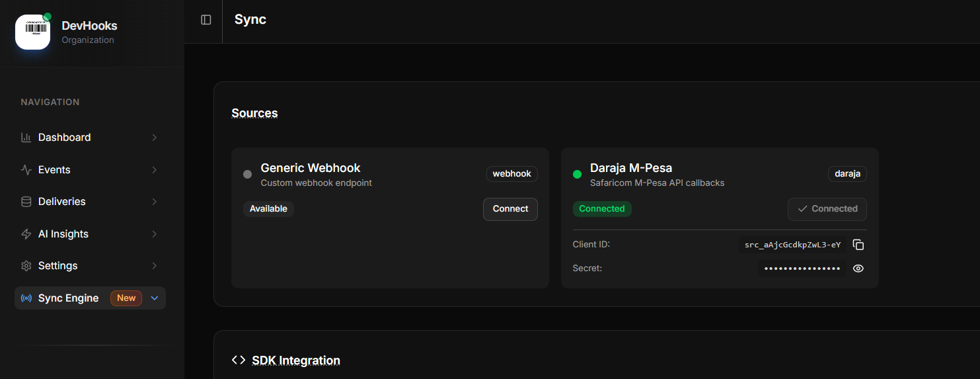Click the 'Client ID:' label
The width and height of the screenshot is (980, 379).
pyautogui.click(x=591, y=244)
